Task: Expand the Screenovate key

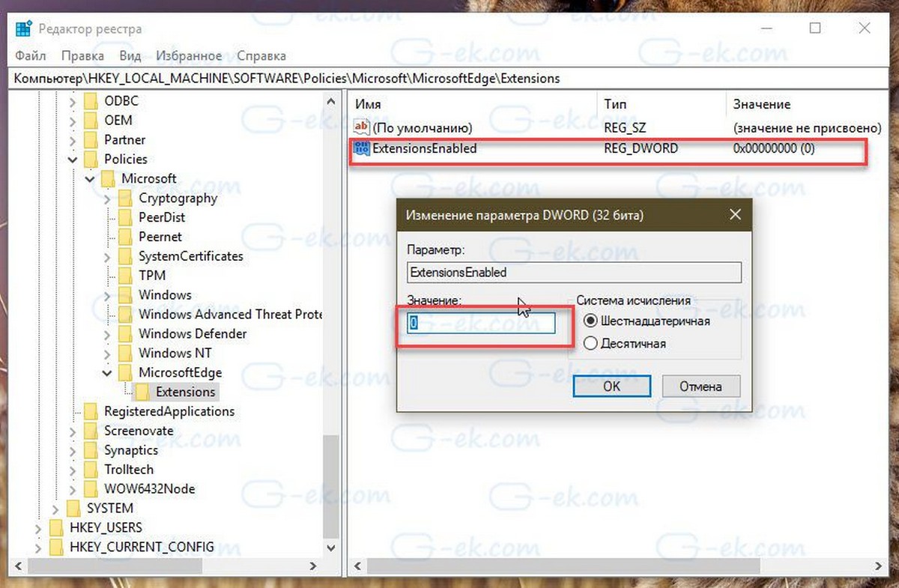Action: (73, 431)
